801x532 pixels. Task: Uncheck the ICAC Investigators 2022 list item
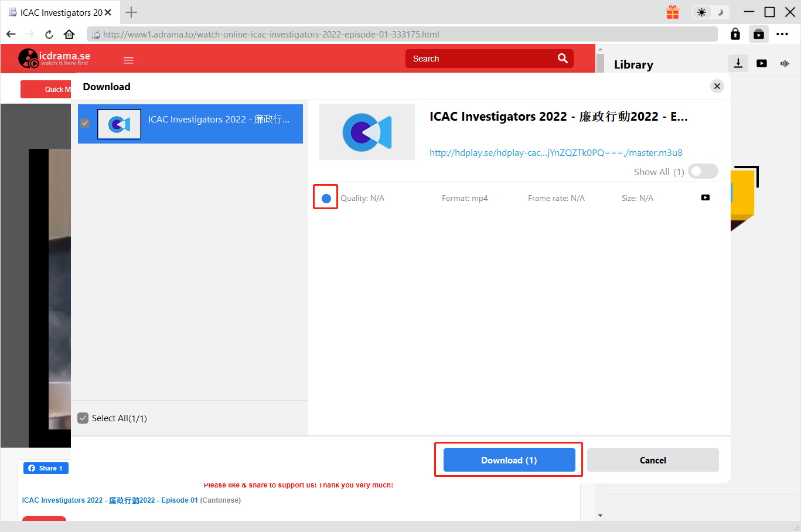tap(85, 123)
